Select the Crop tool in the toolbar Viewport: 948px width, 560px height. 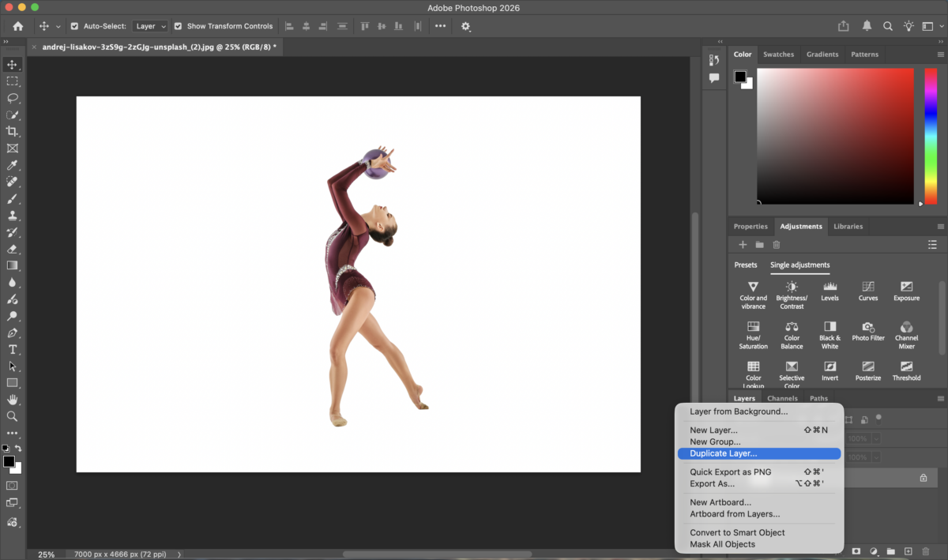click(x=12, y=132)
